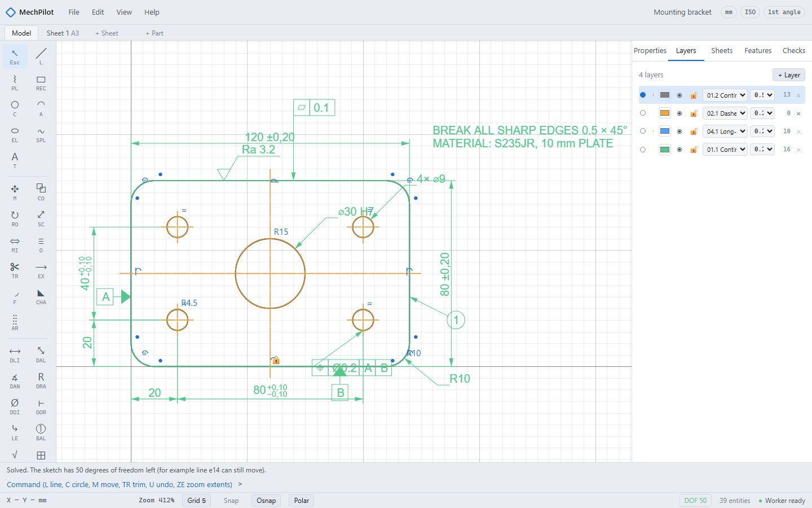Image resolution: width=812 pixels, height=508 pixels.
Task: Click the MechPilot logo icon
Action: pos(10,12)
